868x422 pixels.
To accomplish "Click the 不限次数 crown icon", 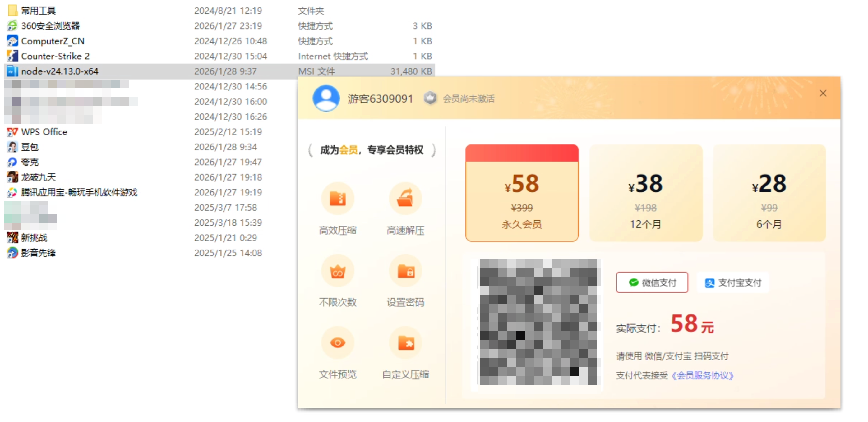I will pos(337,271).
